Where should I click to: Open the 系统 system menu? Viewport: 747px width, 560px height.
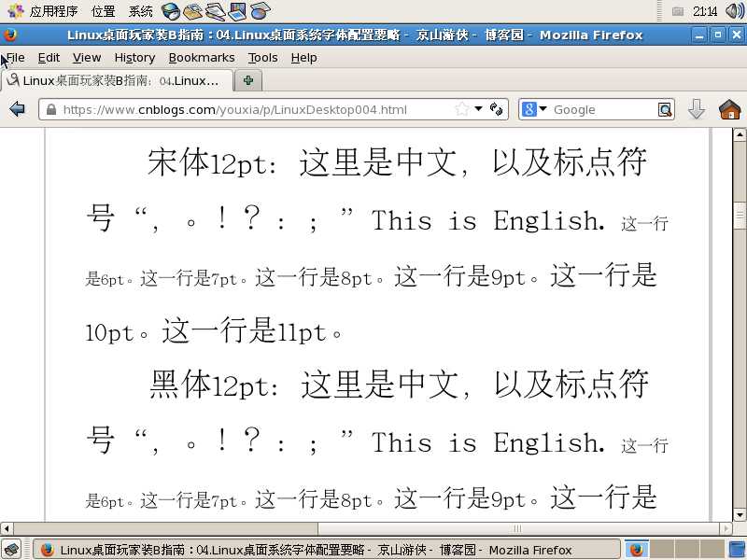pos(141,10)
